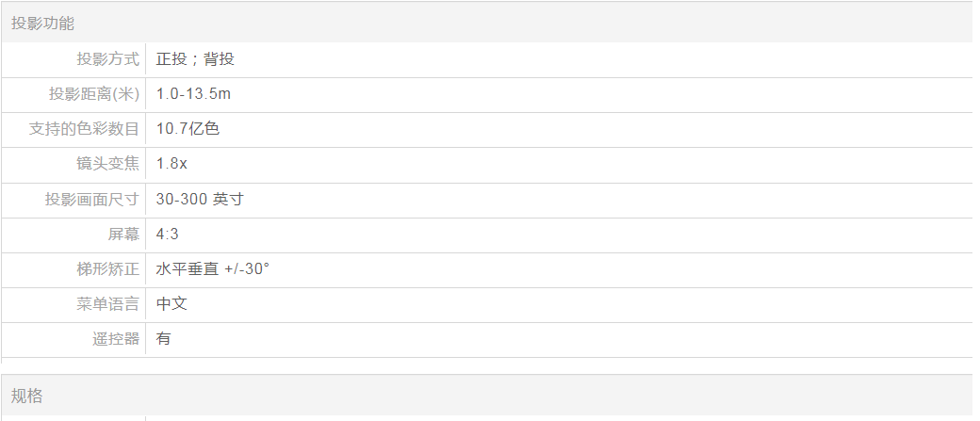This screenshot has width=980, height=421.
Task: Select the 遥控器 row label
Action: [116, 339]
